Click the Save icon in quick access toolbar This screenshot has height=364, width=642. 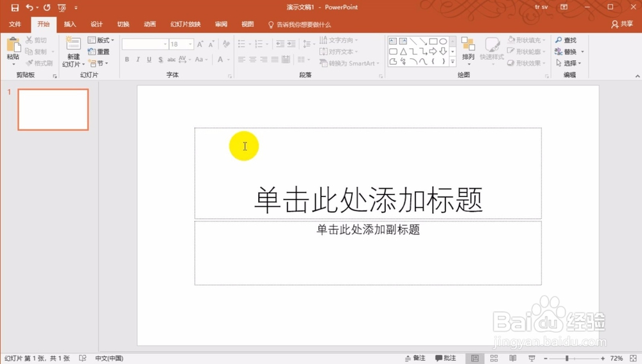coord(15,7)
